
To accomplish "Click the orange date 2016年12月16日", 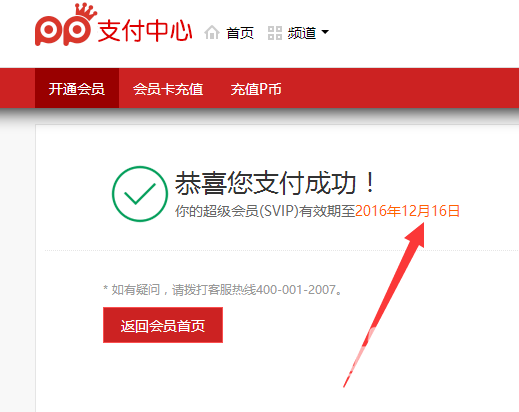I will [x=407, y=211].
